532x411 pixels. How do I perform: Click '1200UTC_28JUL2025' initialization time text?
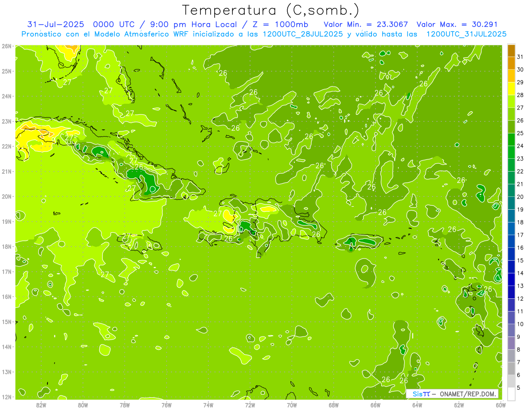tap(303, 34)
